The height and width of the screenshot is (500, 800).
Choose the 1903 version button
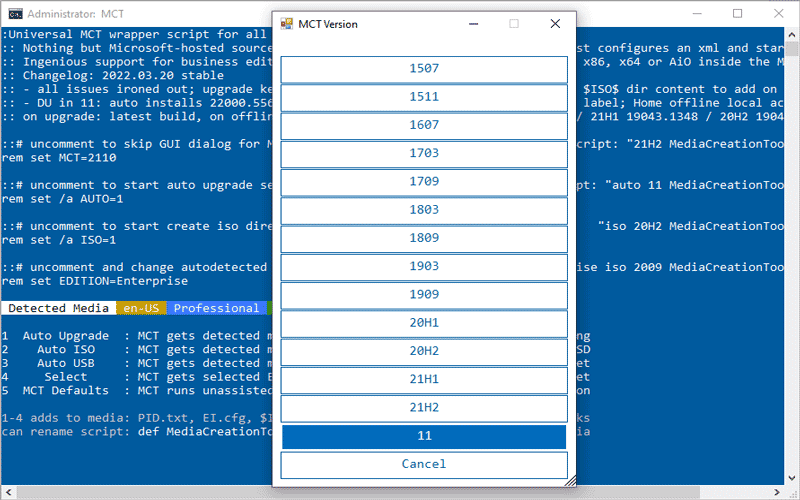point(424,267)
